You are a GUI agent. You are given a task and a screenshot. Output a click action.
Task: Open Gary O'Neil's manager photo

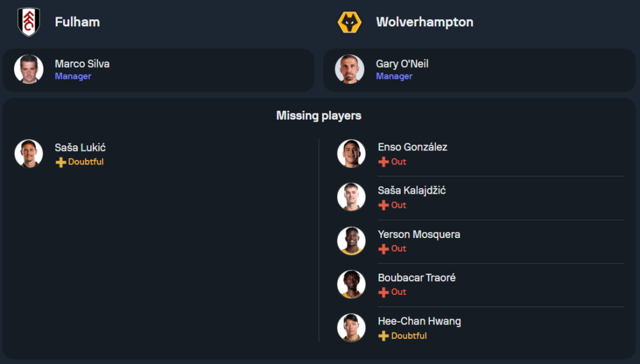click(x=349, y=69)
